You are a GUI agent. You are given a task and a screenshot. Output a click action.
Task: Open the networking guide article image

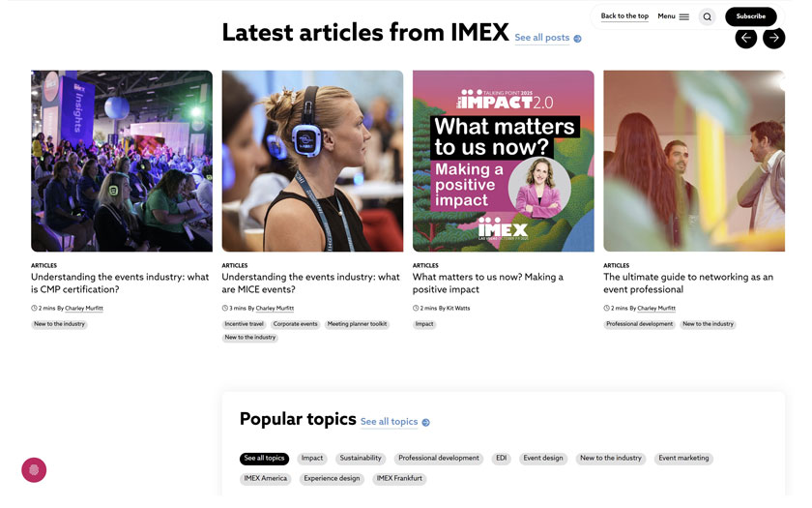[x=694, y=162]
